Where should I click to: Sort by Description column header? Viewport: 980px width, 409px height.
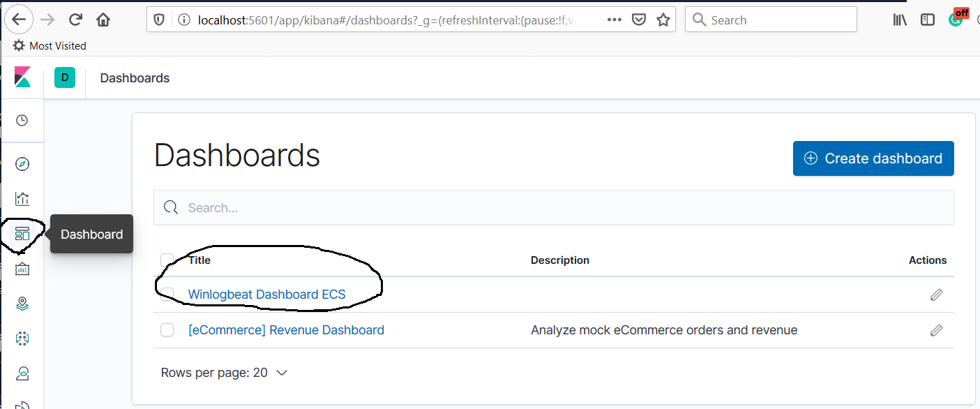(560, 260)
